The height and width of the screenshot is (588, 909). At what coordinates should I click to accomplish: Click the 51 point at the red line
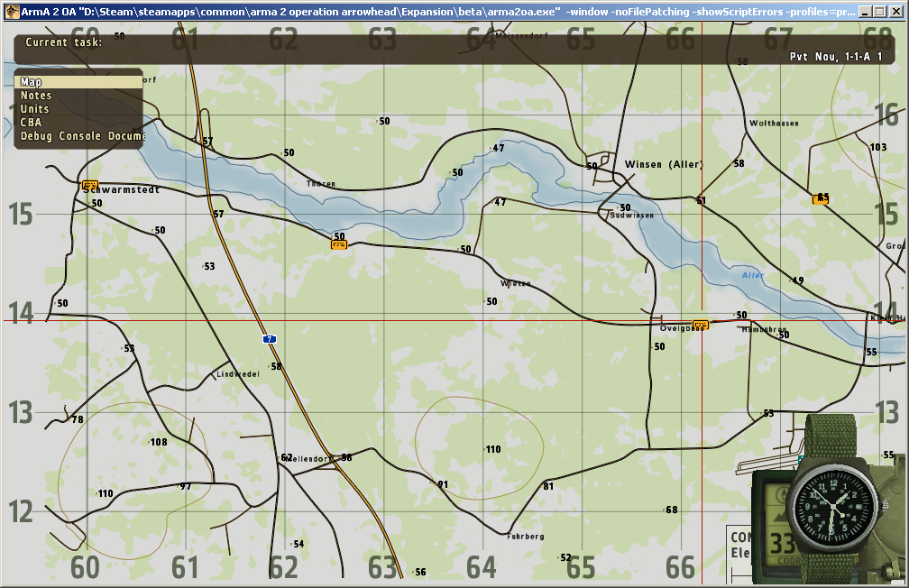701,200
